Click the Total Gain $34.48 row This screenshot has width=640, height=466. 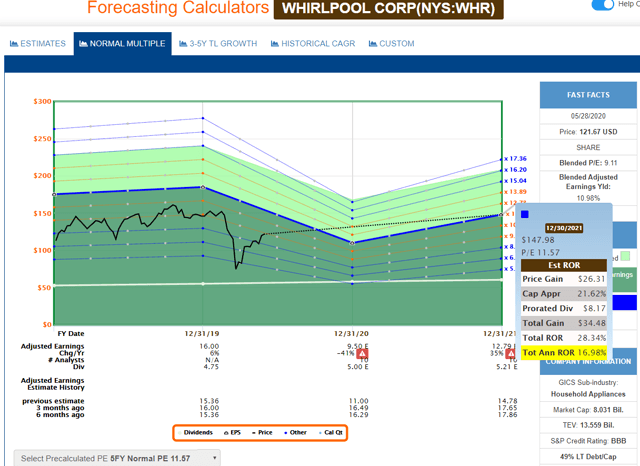tap(564, 323)
